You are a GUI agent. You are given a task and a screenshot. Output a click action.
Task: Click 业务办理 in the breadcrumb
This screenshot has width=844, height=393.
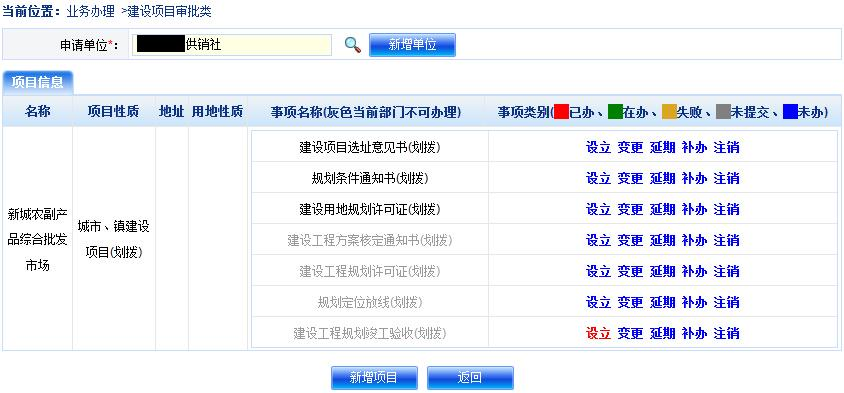[x=90, y=12]
